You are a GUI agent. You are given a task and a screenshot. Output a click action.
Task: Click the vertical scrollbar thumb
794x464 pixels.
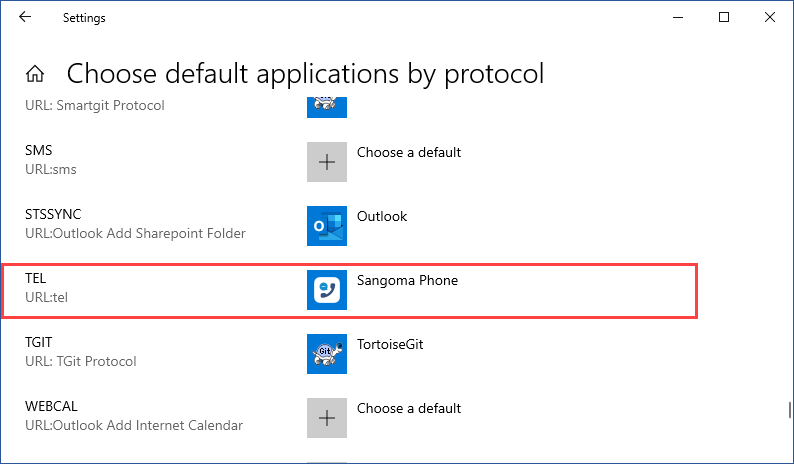pyautogui.click(x=789, y=410)
